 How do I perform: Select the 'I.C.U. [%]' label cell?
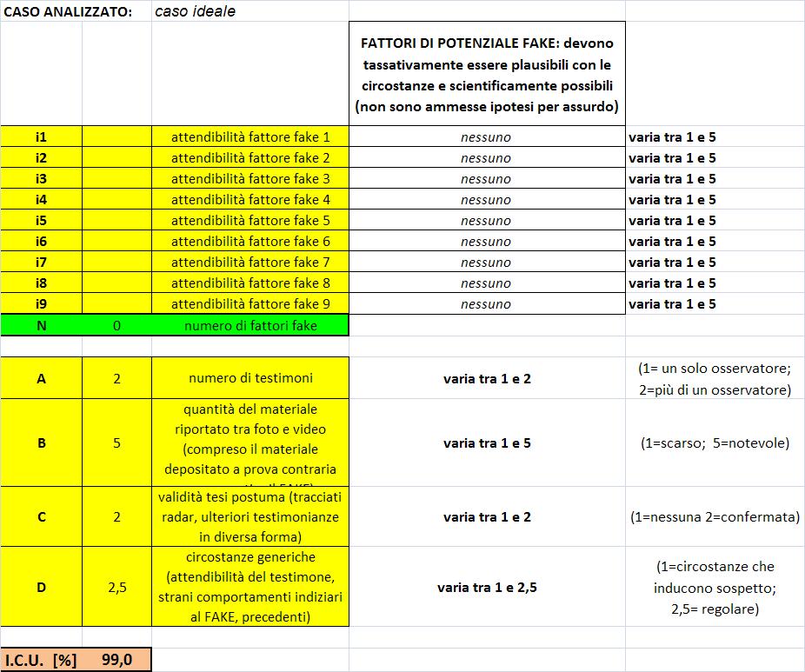pos(41,660)
